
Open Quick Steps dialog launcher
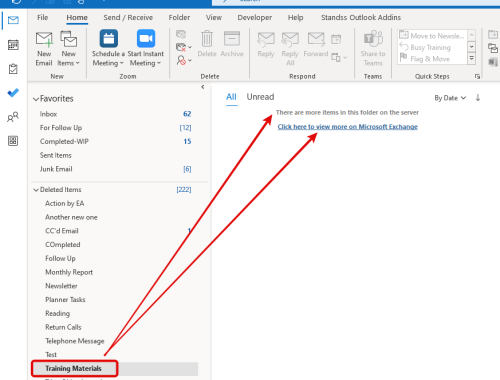[477, 76]
